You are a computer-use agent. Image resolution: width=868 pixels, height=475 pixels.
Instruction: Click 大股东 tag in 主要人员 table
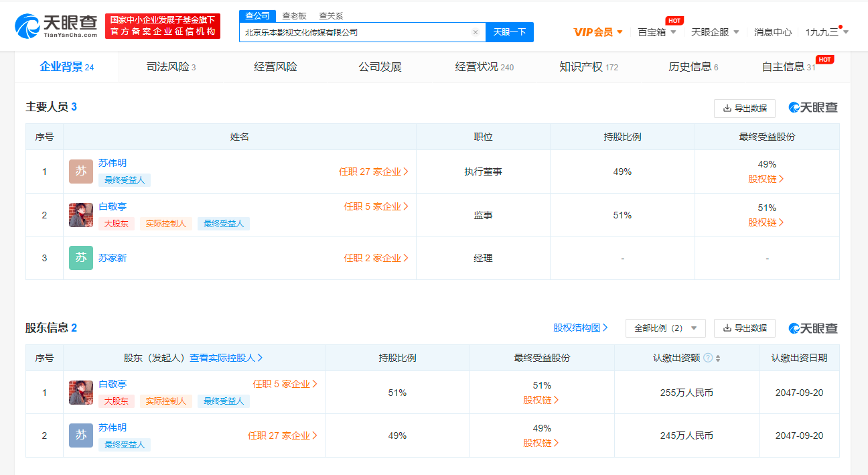(117, 224)
